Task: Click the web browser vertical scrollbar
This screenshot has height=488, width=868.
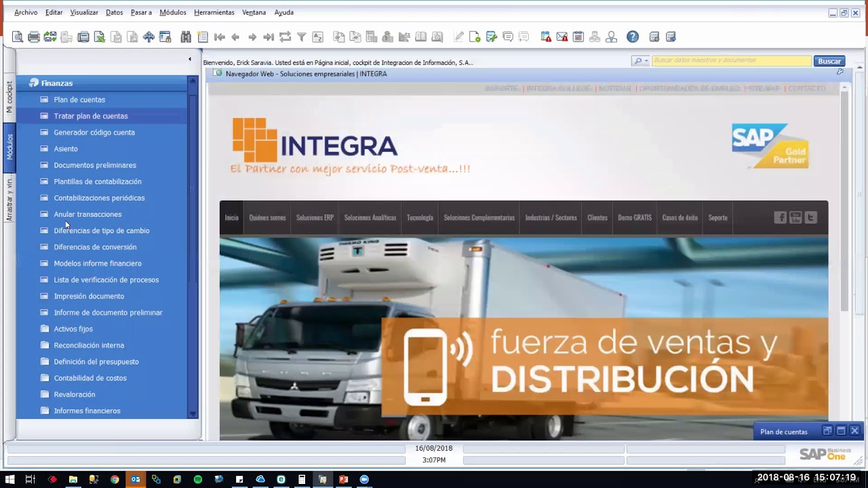Action: 844,201
